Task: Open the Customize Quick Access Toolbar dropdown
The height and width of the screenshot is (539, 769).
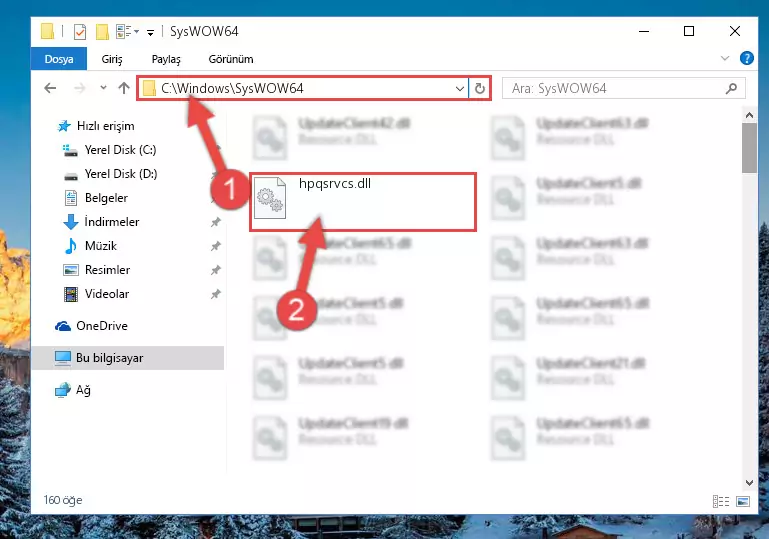Action: pos(150,33)
